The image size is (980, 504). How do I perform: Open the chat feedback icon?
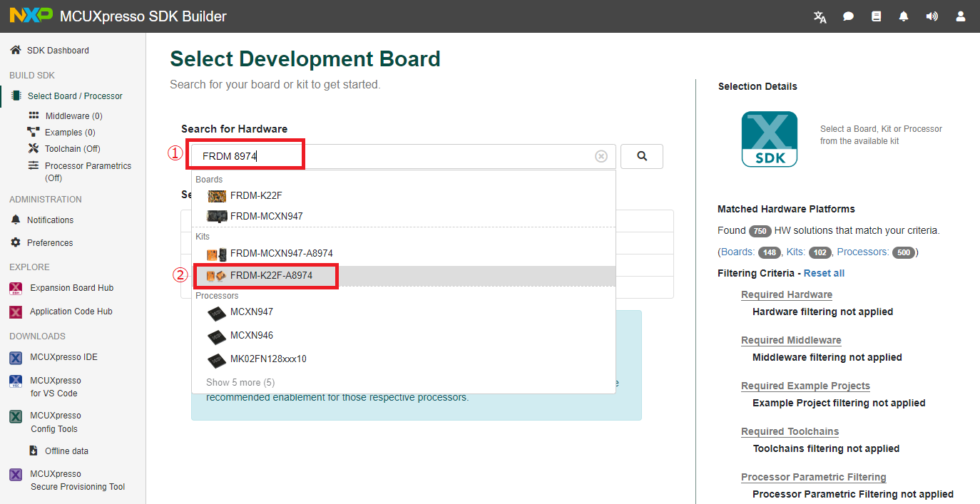848,16
